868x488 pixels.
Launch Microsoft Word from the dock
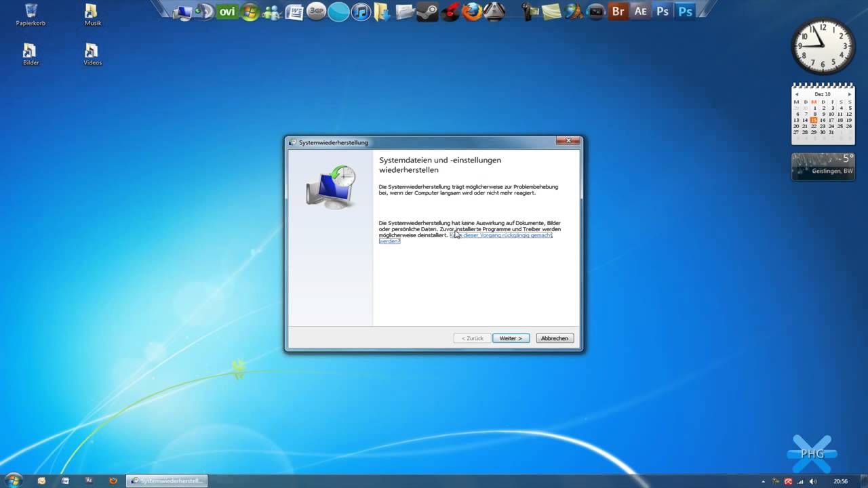(294, 12)
